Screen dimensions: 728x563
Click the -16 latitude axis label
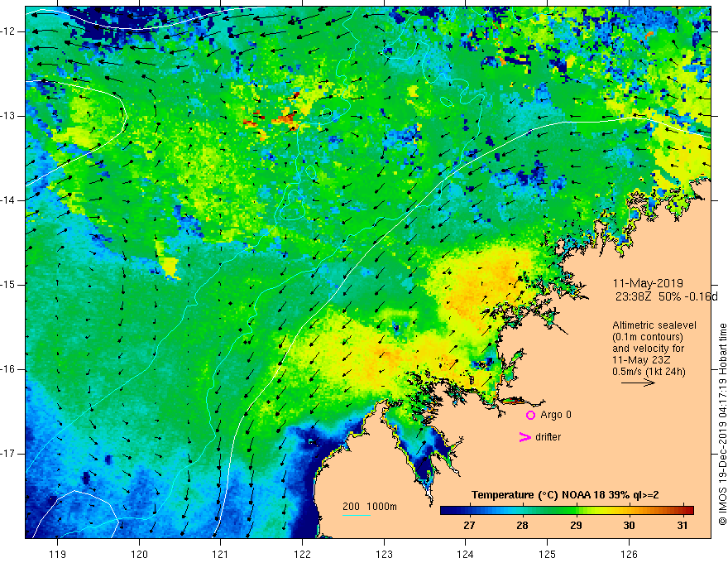click(9, 369)
